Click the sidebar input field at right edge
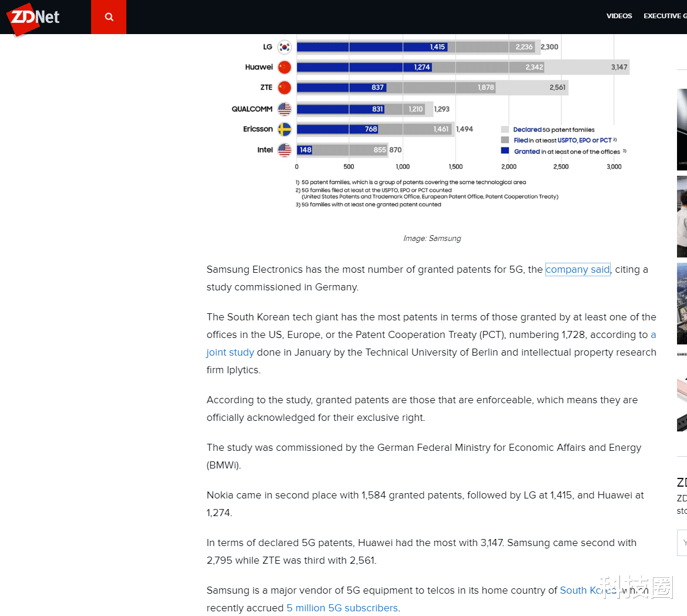The height and width of the screenshot is (616, 687). [682, 543]
